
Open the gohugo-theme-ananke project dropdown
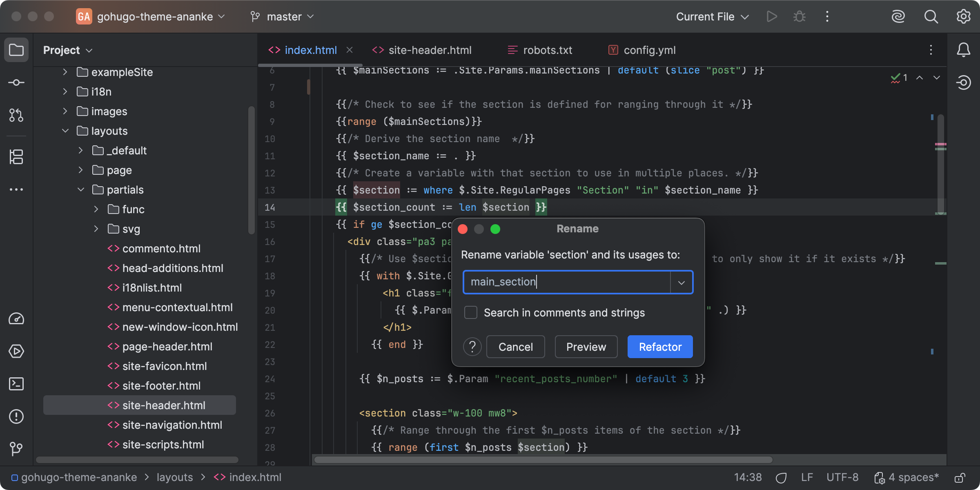click(x=150, y=17)
